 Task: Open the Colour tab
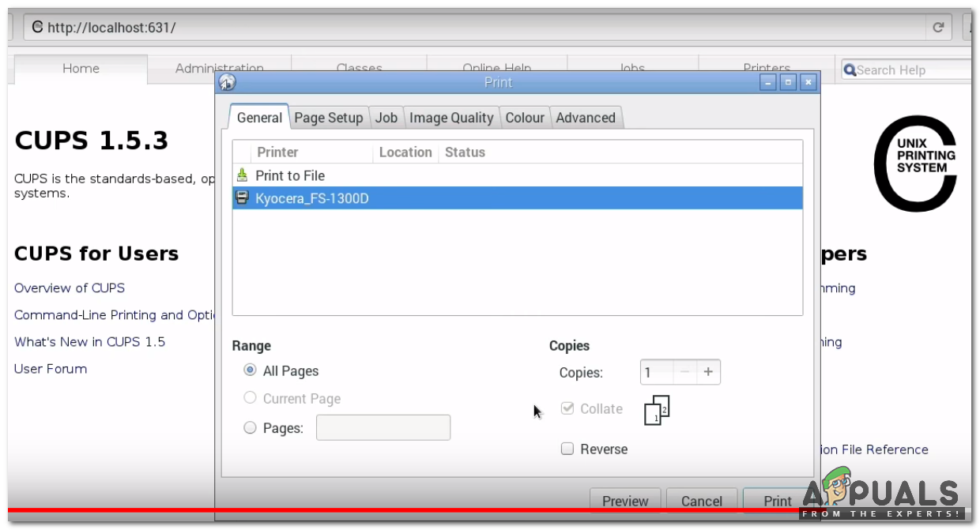point(525,118)
